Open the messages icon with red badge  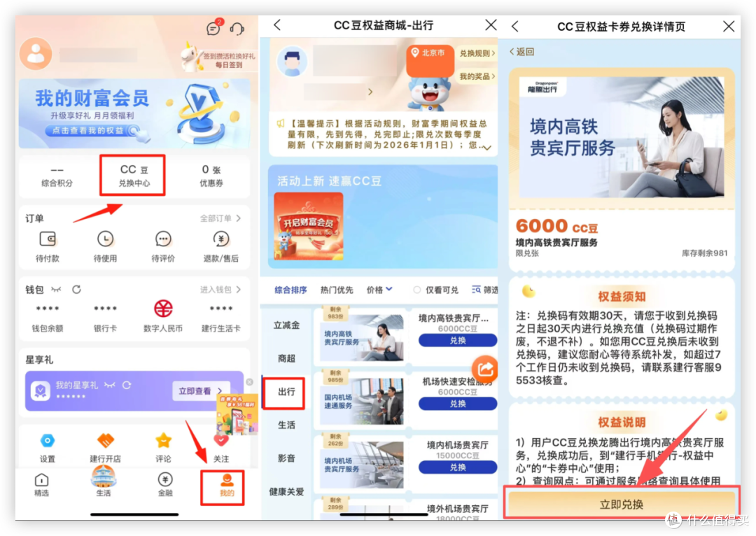[213, 28]
